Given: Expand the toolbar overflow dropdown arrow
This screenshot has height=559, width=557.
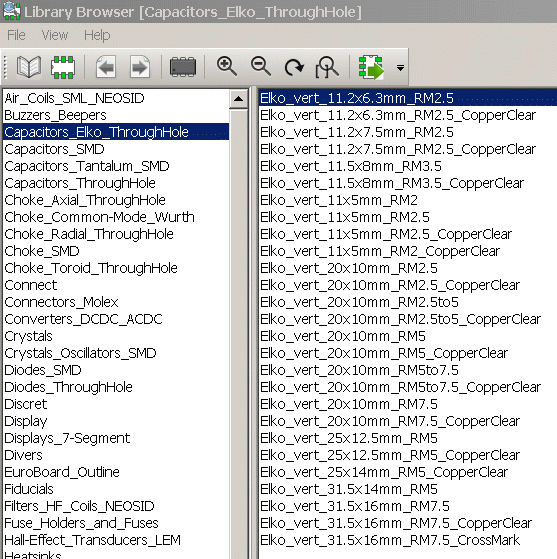Looking at the screenshot, I should point(400,67).
